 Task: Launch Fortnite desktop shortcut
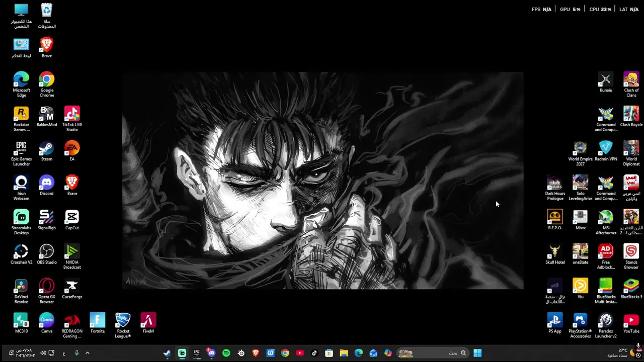(98, 323)
